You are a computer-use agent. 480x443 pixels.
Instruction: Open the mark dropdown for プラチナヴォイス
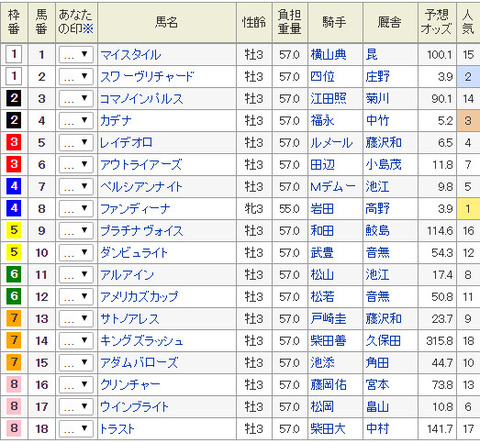[x=76, y=230]
